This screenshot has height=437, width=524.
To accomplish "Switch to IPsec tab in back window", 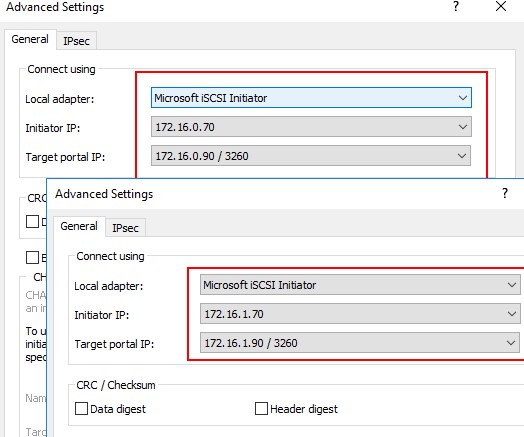I will coord(77,41).
